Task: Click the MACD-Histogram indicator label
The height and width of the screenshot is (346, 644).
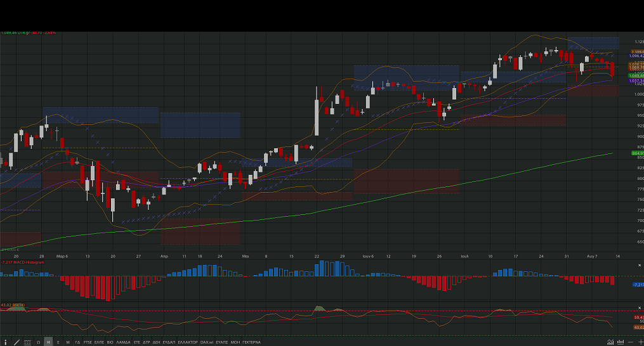Action: pos(23,262)
